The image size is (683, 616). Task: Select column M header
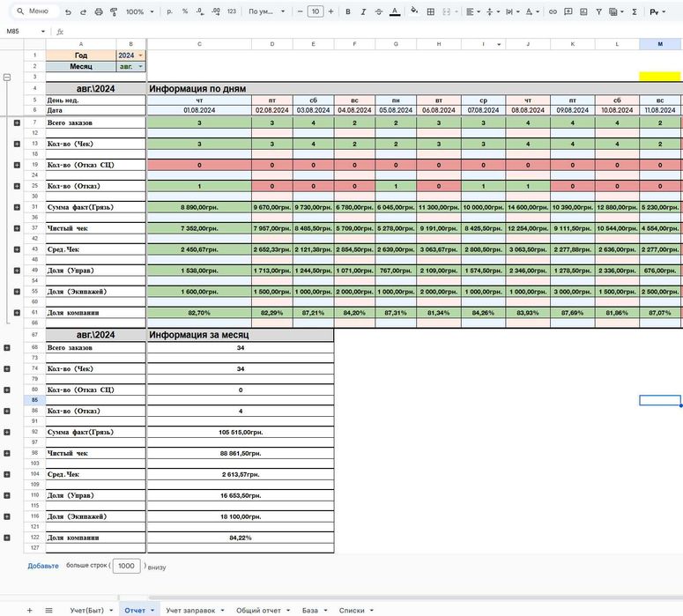click(660, 44)
